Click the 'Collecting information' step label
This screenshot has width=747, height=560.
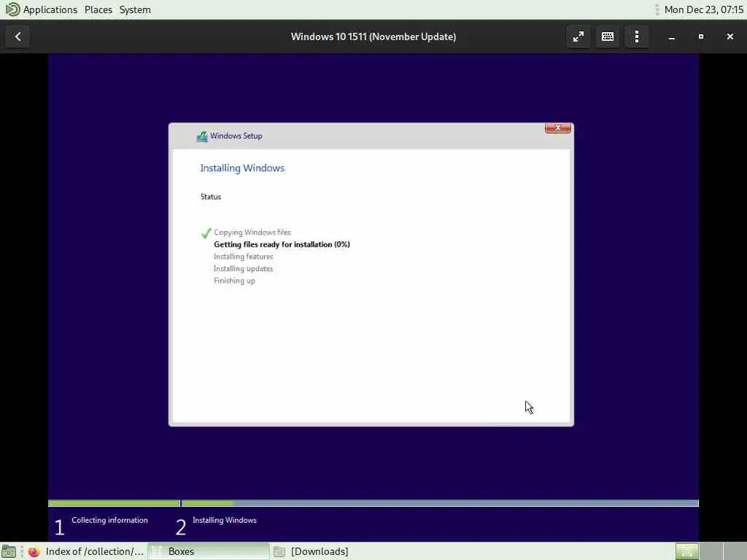pos(109,520)
